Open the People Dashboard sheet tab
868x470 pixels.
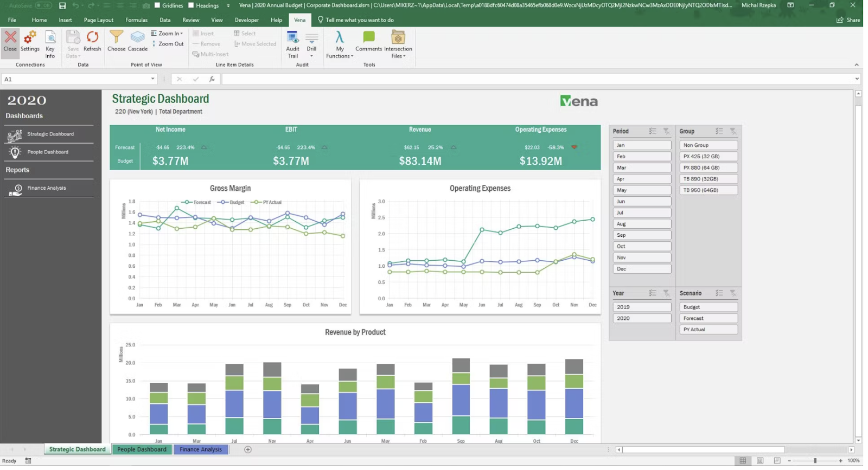coord(142,449)
